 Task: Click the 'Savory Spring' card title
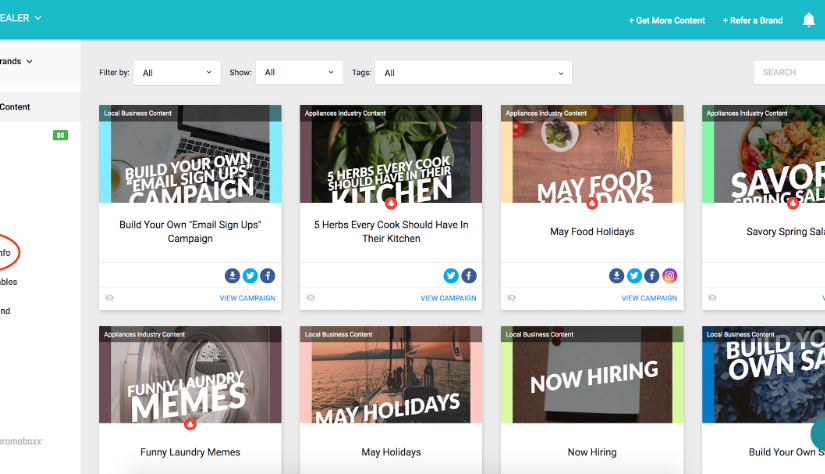785,231
